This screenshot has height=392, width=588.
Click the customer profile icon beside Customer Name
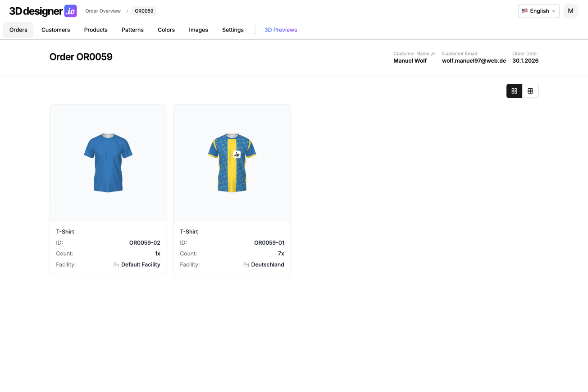[x=433, y=54]
